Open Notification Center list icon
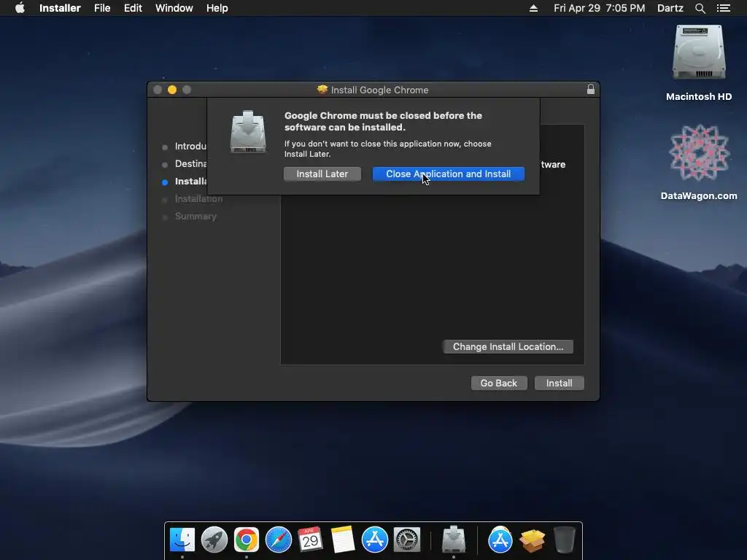 [x=724, y=8]
